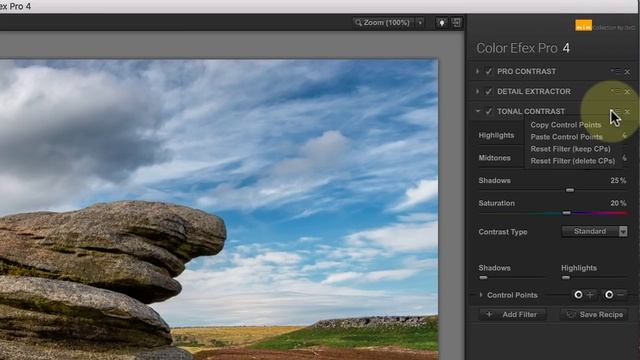Open the zoom level dropdown arrow
This screenshot has width=640, height=360.
pos(420,23)
